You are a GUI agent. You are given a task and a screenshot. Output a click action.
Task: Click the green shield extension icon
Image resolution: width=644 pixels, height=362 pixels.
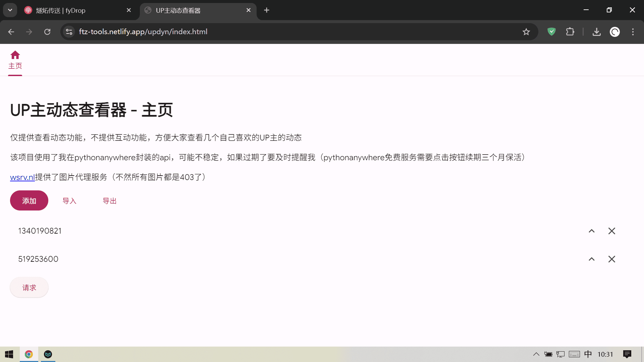click(x=551, y=32)
